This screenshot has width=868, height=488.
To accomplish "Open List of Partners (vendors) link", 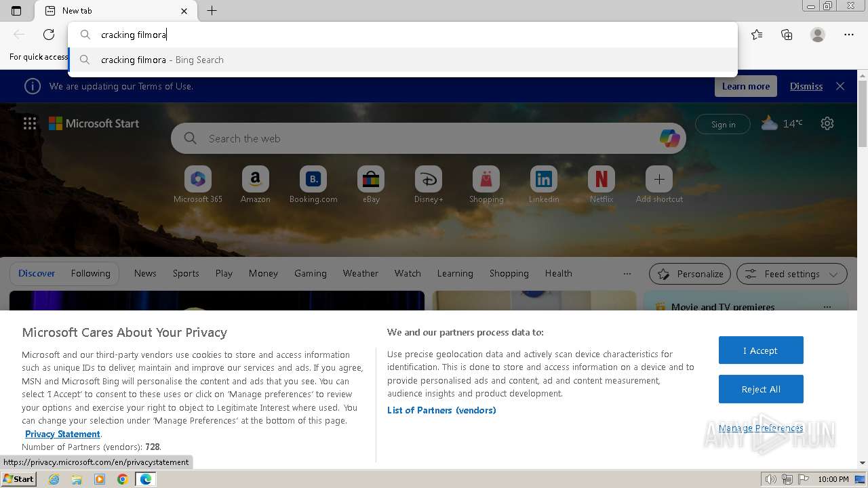I will (x=441, y=410).
